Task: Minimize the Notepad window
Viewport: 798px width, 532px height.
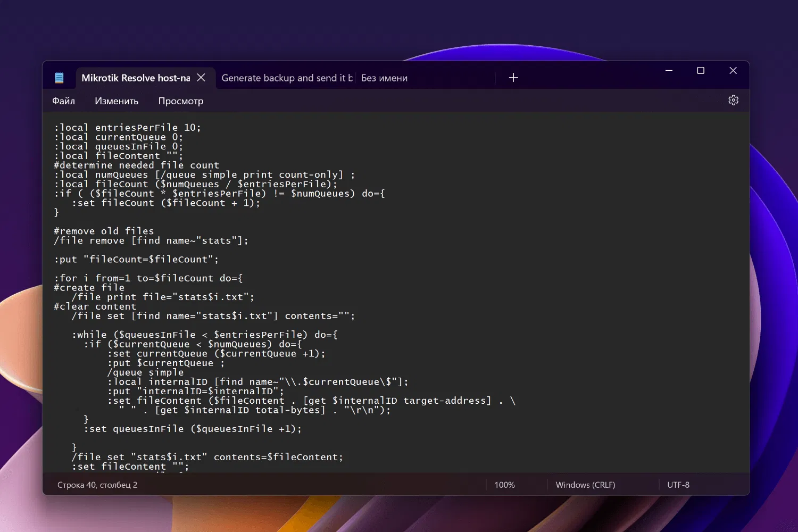Action: 669,70
